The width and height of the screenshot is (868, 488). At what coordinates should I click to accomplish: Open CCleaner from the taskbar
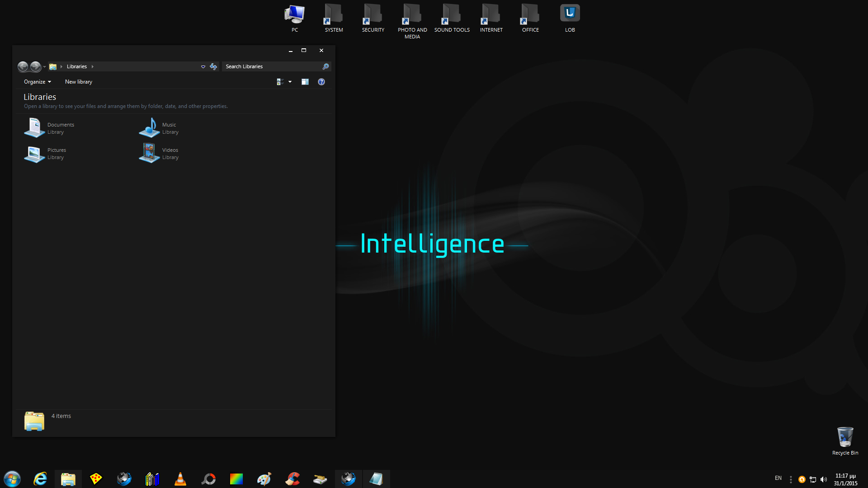click(x=292, y=479)
